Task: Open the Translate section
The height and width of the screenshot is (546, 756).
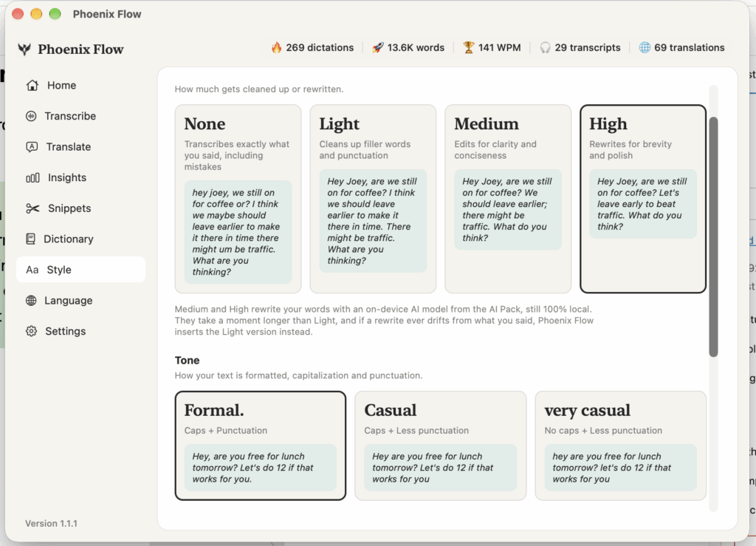Action: (x=80, y=147)
